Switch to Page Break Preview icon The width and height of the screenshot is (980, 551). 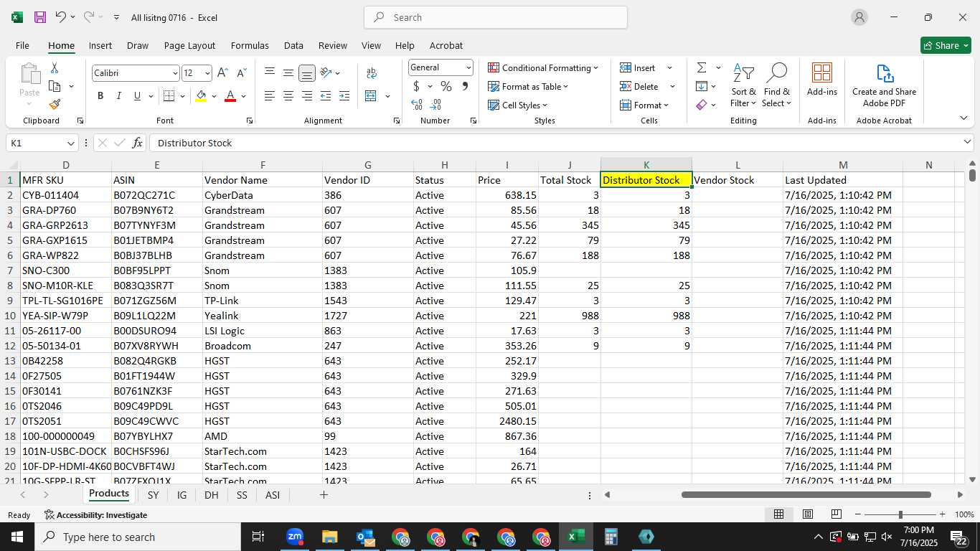click(x=836, y=514)
